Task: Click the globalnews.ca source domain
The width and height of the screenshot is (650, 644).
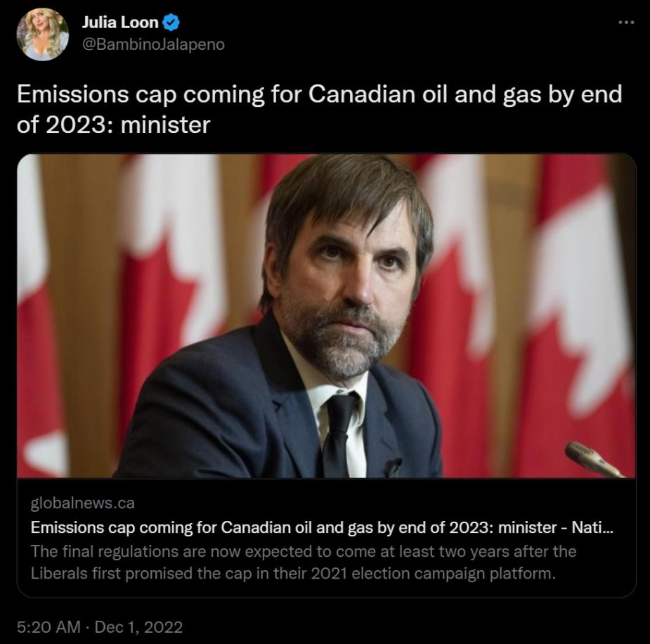Action: coord(83,503)
